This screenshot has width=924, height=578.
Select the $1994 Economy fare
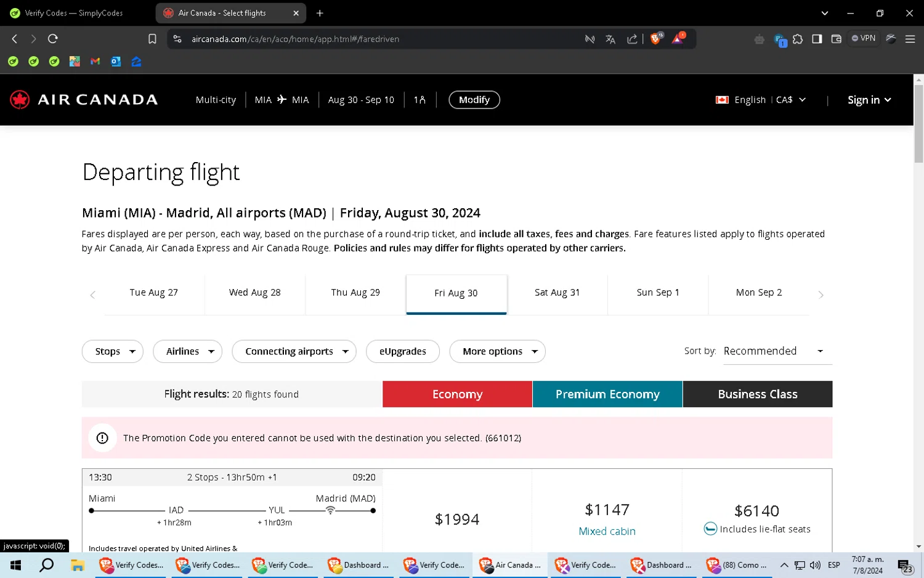point(457,519)
